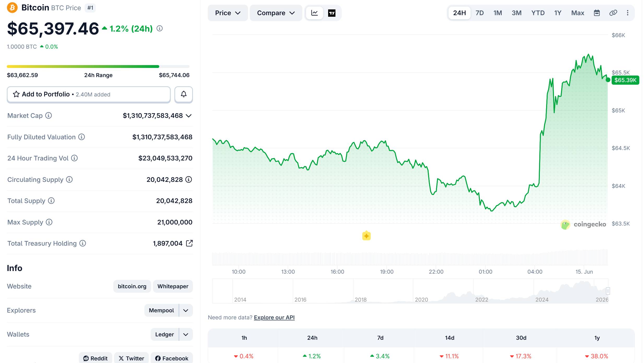644x363 pixels.
Task: Click the info icon beside Circulating Supply label
Action: click(x=69, y=180)
